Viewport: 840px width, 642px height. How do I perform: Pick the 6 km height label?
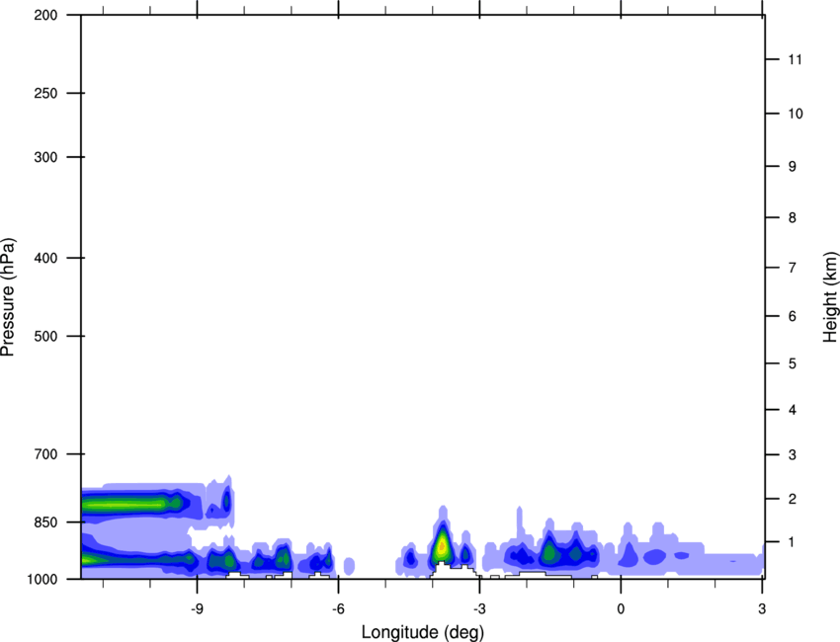[x=792, y=316]
